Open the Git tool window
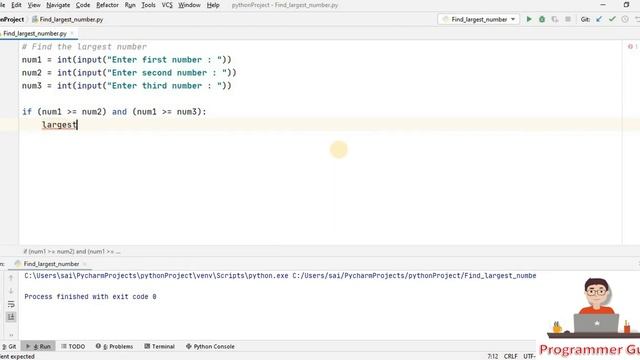The height and width of the screenshot is (360, 640). 9,346
